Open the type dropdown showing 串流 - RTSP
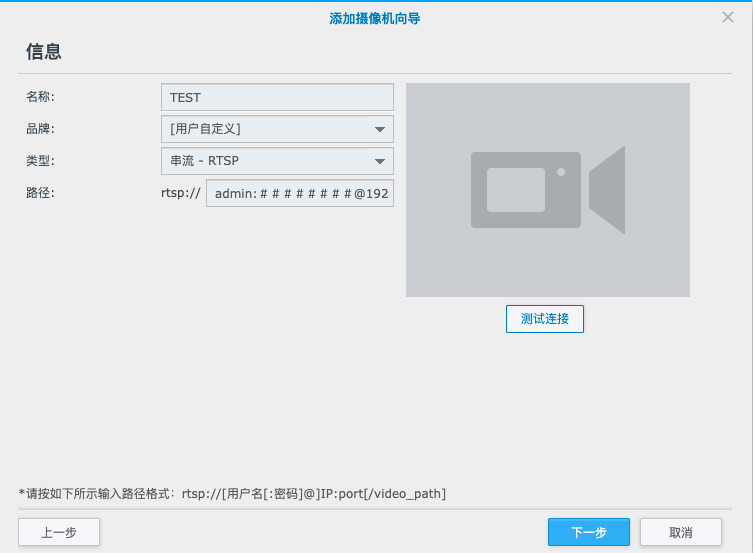 click(x=277, y=161)
